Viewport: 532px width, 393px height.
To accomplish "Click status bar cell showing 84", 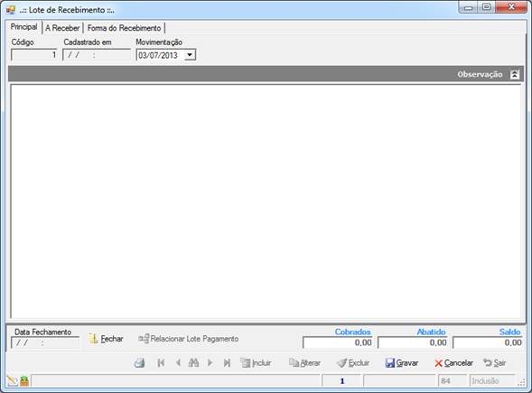I will tap(452, 380).
